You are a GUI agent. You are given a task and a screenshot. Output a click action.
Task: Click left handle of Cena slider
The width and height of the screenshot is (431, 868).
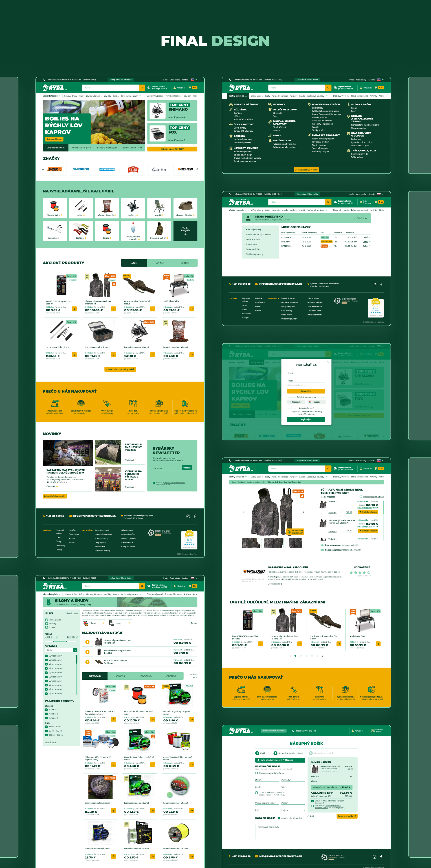[x=53, y=641]
